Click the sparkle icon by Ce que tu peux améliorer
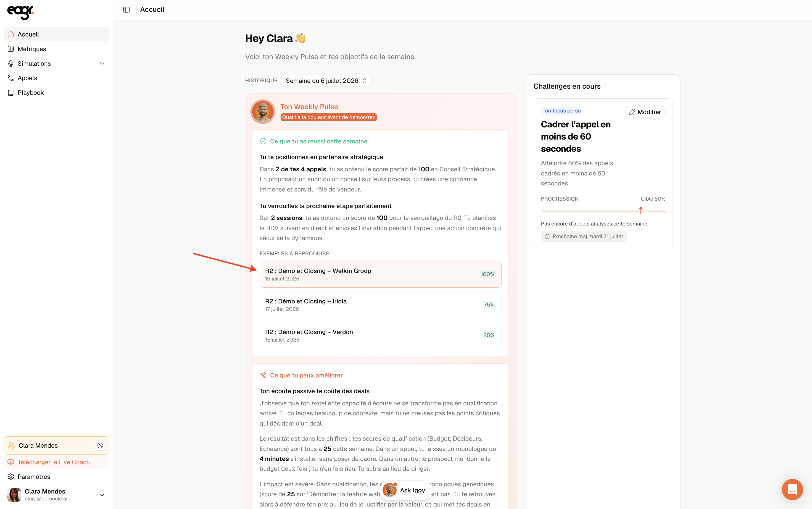 click(263, 375)
